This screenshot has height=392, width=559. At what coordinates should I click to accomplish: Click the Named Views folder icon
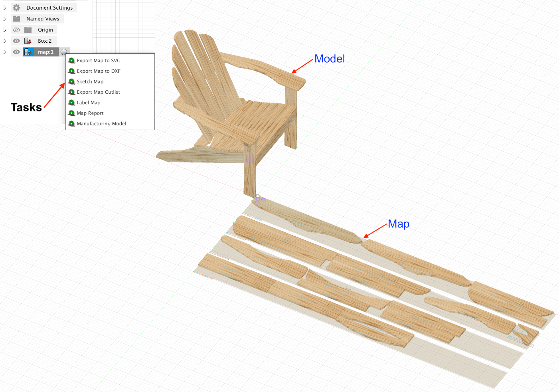click(16, 19)
